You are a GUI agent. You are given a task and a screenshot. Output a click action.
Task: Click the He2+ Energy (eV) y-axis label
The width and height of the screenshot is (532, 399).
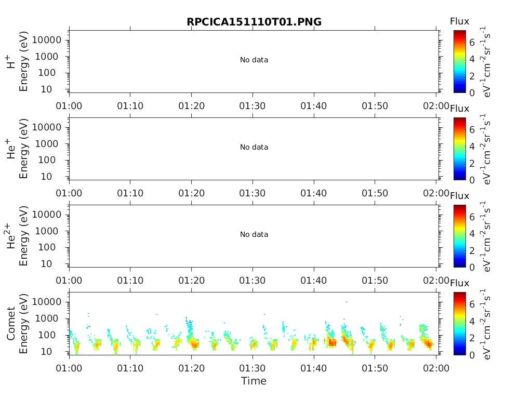click(x=23, y=236)
